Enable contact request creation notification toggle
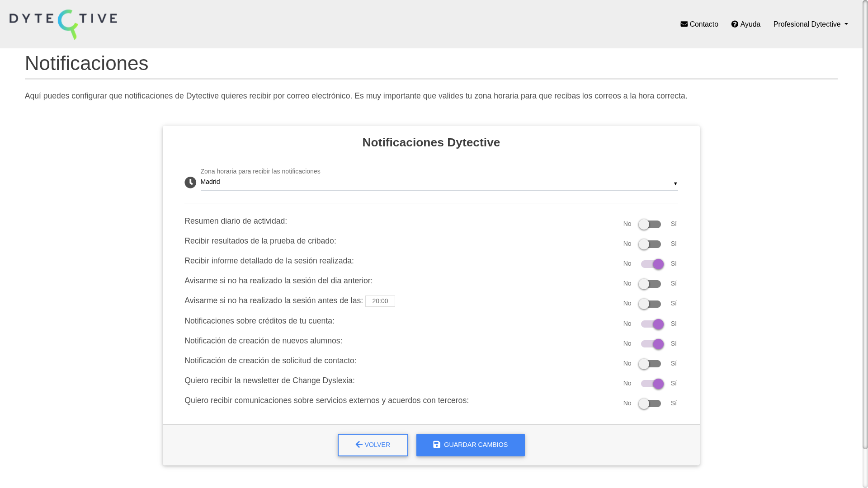This screenshot has width=868, height=488. tap(650, 364)
